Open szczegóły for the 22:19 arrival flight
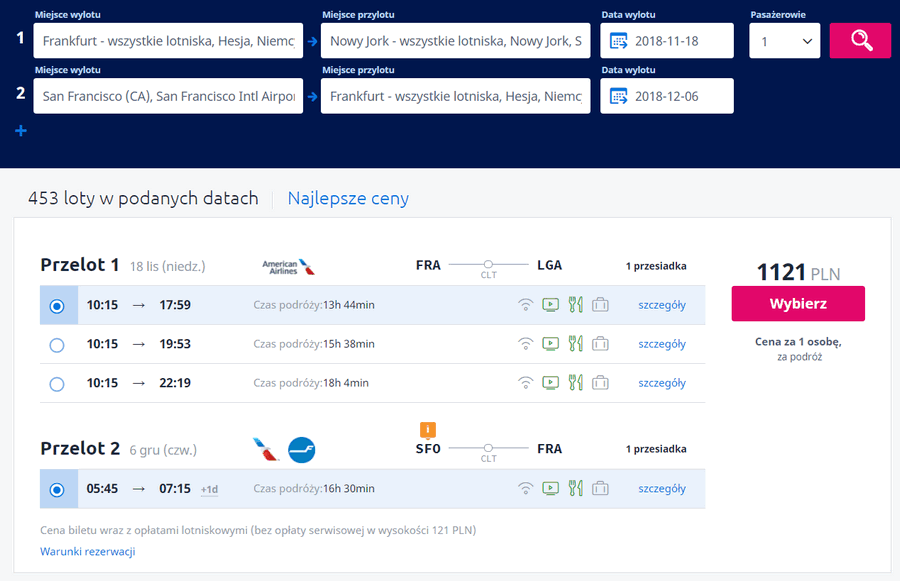The height and width of the screenshot is (581, 900). point(662,383)
